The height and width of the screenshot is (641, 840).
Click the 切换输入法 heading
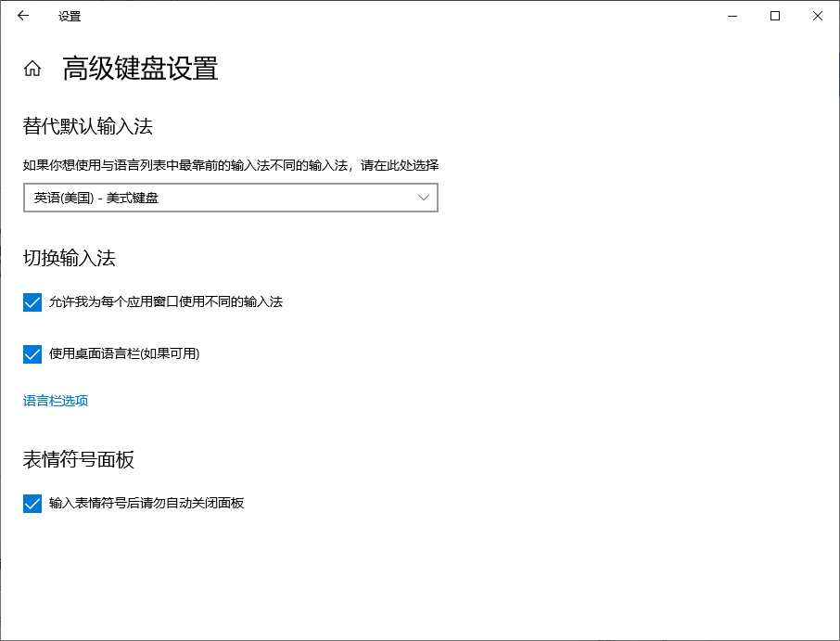[70, 258]
